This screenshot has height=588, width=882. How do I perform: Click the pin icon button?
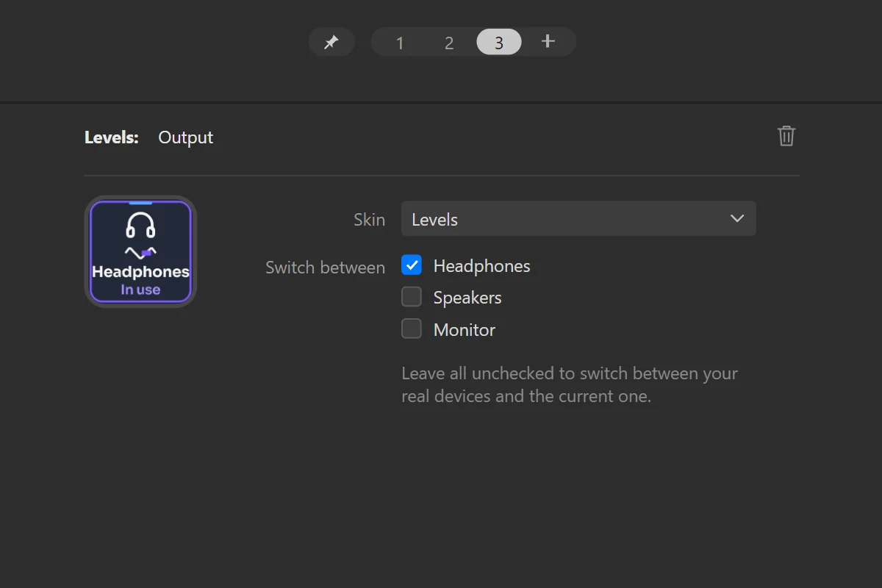(331, 42)
